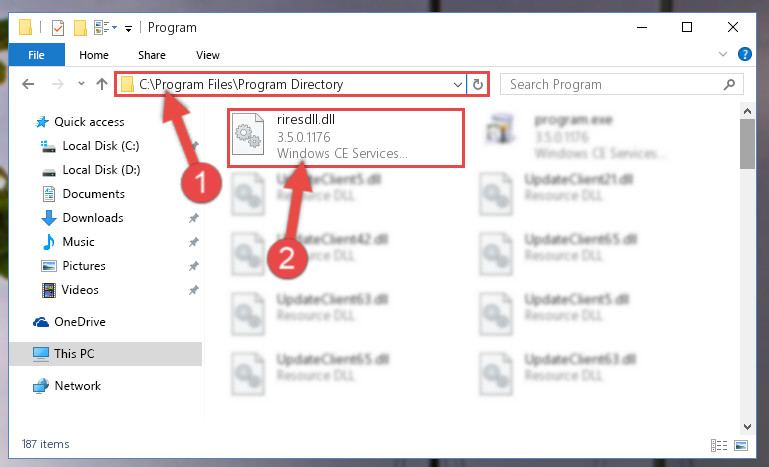
Task: Go up one folder level arrow
Action: [102, 84]
